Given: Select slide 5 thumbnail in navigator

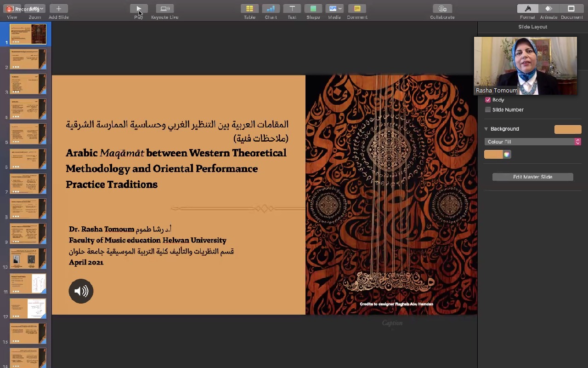Looking at the screenshot, I should tap(28, 134).
